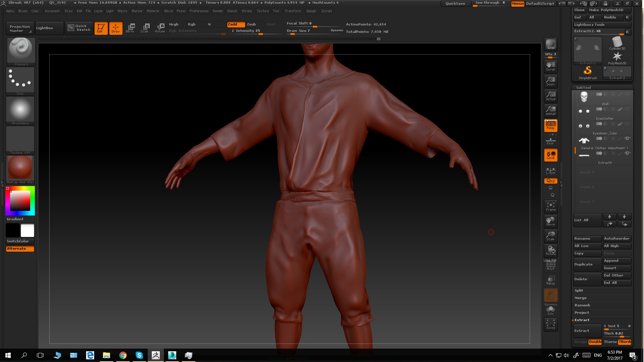Screen dimensions: 644x362
Task: Open the LightBox browser
Action: click(49, 28)
